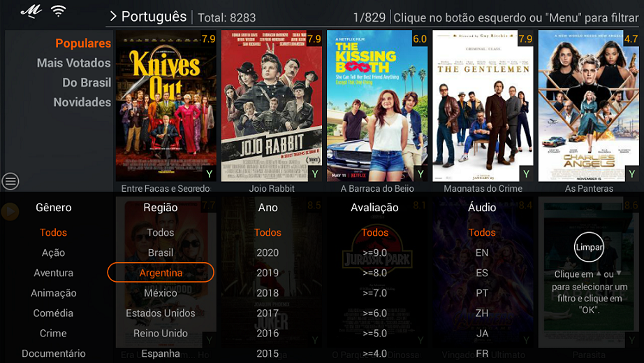
Task: Click the orange play button icon
Action: point(10,212)
